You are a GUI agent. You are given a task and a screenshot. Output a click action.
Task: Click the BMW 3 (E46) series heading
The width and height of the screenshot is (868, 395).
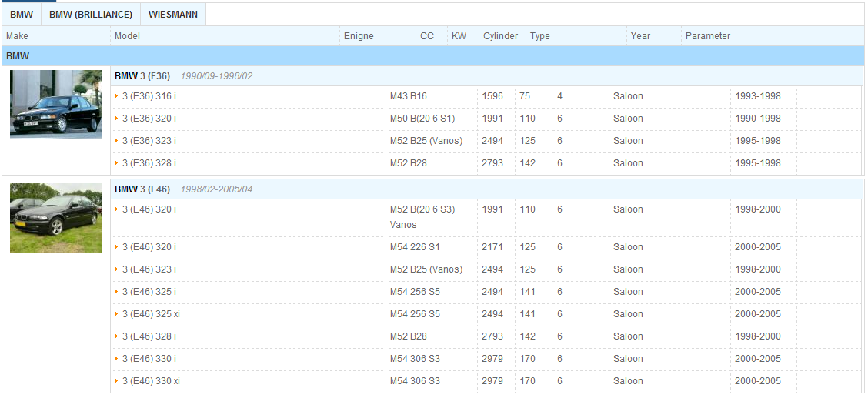coord(142,189)
